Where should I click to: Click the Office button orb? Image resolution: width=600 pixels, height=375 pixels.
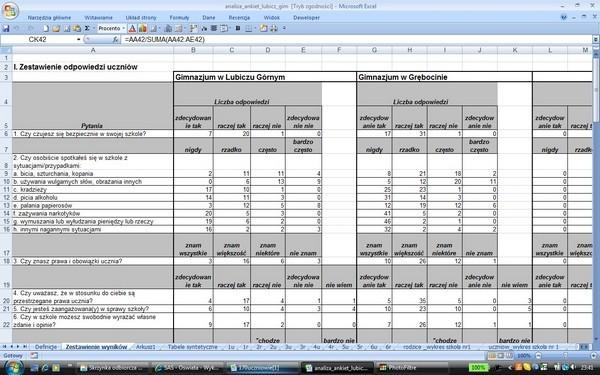10,11
